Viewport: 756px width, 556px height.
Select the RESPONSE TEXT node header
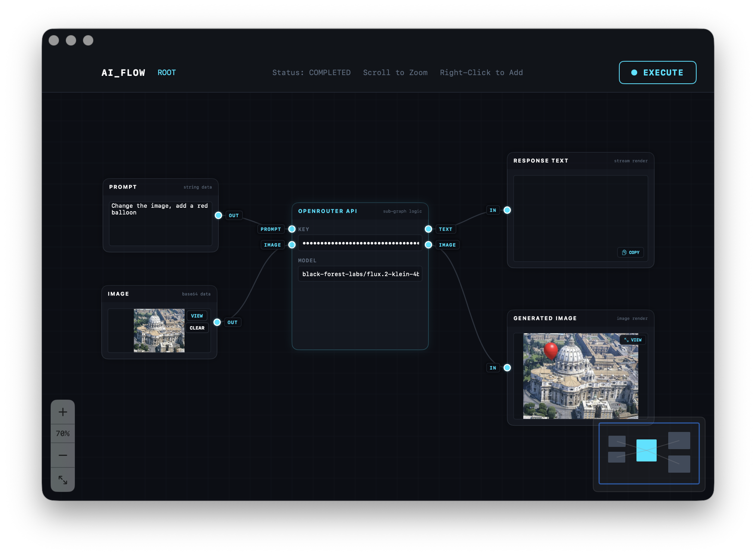[x=580, y=161]
